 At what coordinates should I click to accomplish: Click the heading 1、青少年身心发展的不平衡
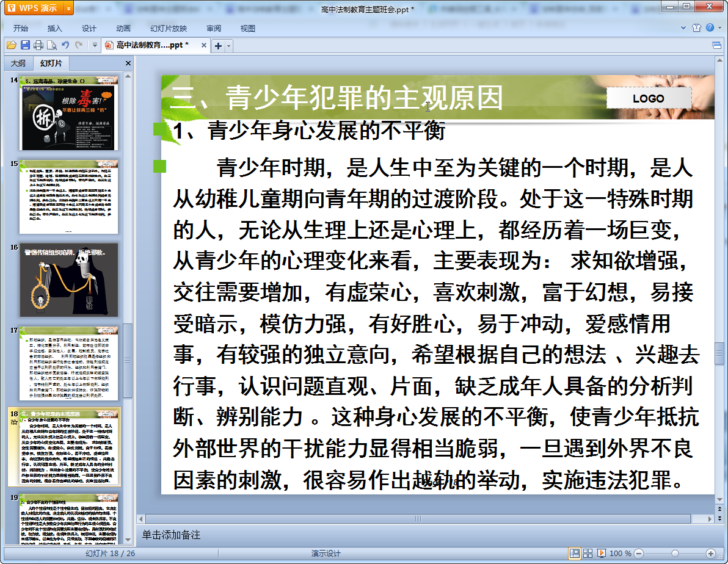click(309, 131)
